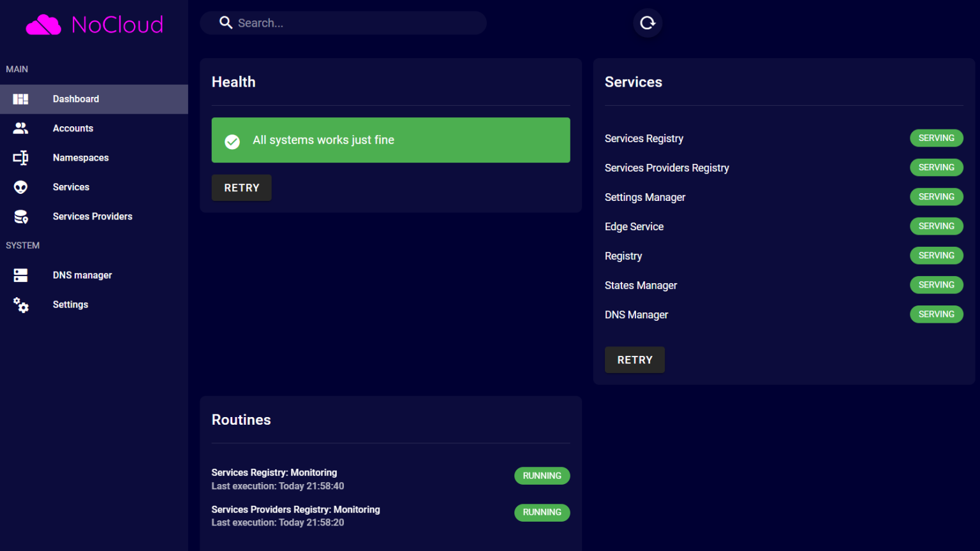
Task: Select the States Manager service entry
Action: [x=641, y=285]
